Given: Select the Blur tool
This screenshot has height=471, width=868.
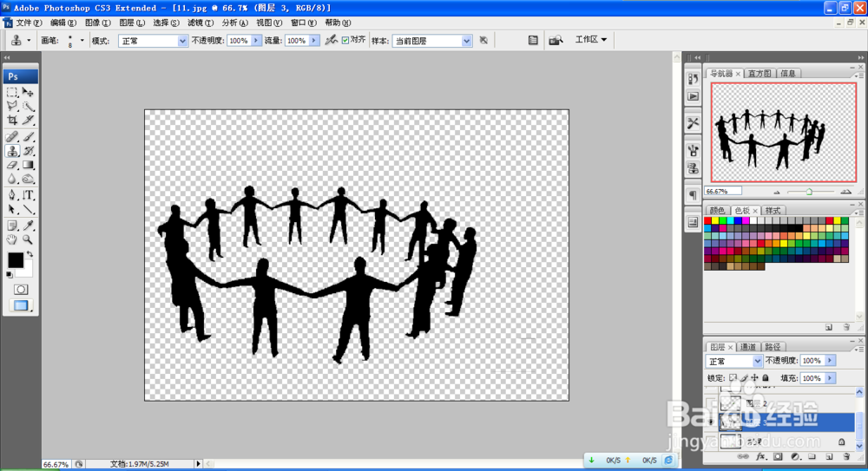Looking at the screenshot, I should (12, 179).
